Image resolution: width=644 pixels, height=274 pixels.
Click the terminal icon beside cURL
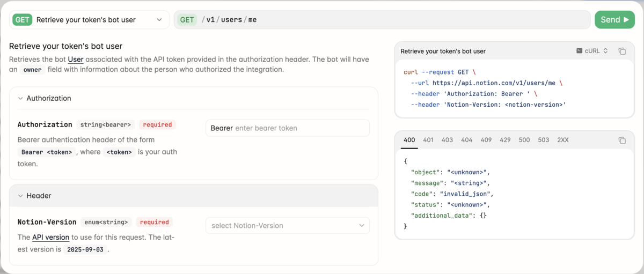pyautogui.click(x=579, y=51)
